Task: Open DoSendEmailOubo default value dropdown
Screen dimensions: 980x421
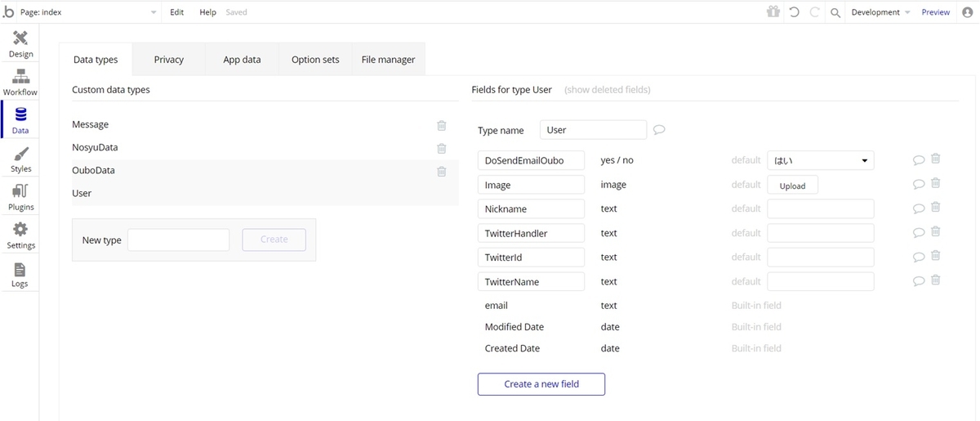Action: point(820,160)
